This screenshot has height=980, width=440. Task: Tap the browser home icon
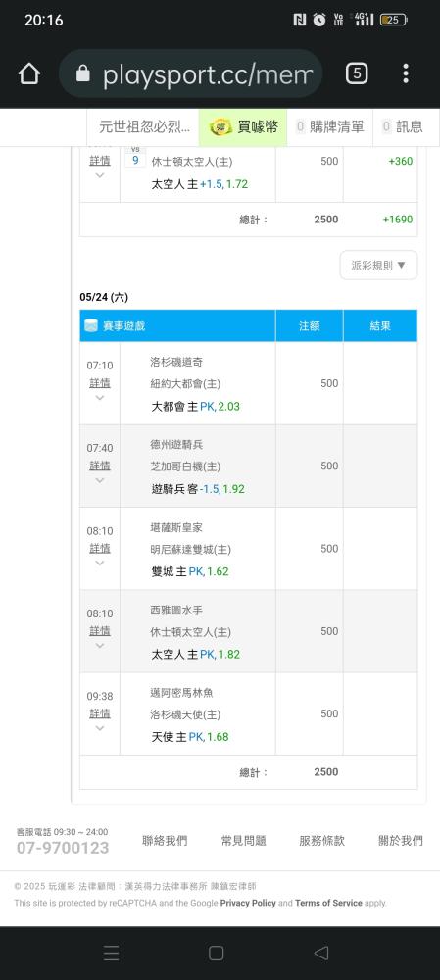click(x=29, y=73)
